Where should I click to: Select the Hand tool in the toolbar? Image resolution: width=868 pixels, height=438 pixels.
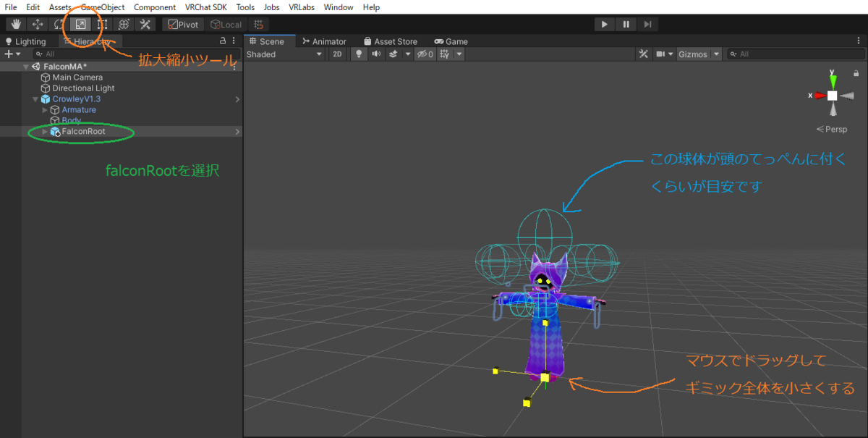point(16,24)
